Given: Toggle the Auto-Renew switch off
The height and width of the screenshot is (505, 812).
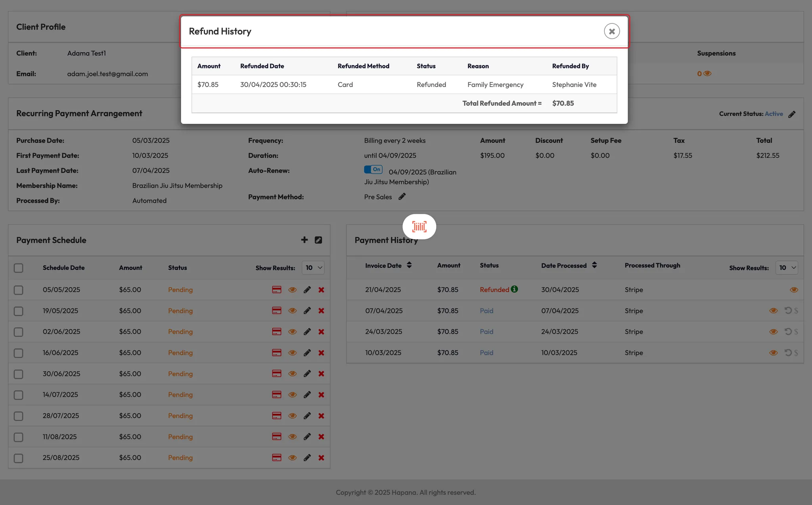Looking at the screenshot, I should 373,170.
